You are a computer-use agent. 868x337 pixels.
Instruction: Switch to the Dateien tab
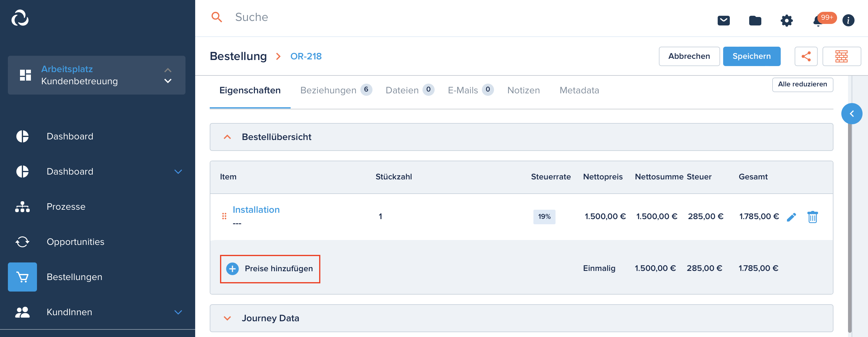[x=410, y=90]
